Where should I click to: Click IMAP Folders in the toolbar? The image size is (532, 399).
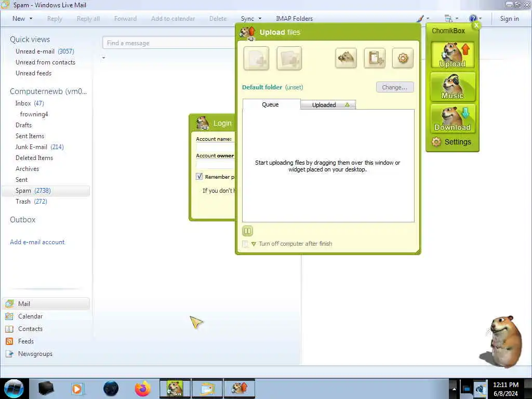[294, 19]
